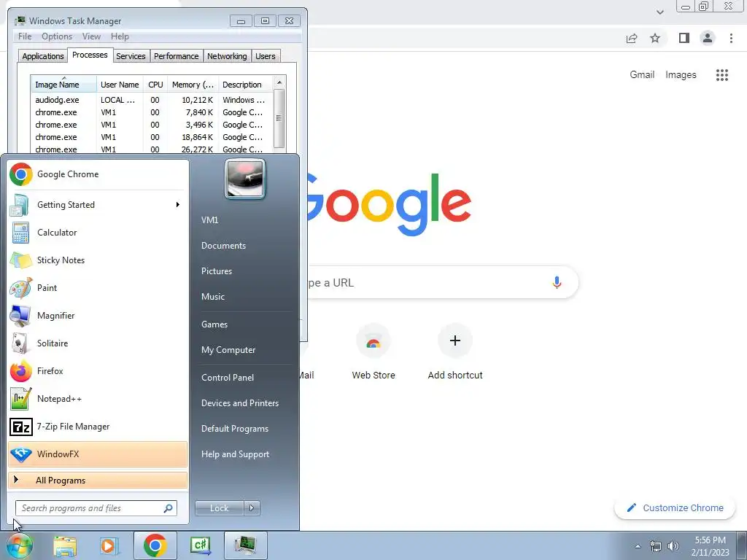Click the C# application taskbar icon

[x=200, y=545]
